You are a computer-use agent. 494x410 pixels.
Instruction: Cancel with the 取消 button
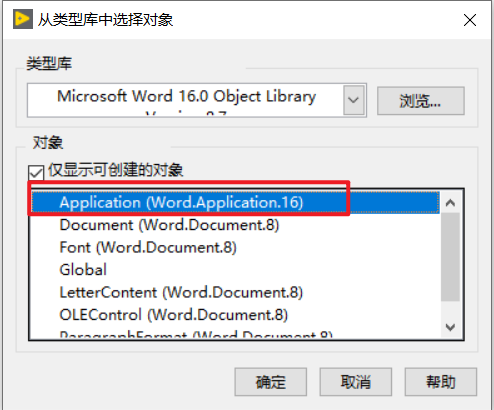(356, 382)
